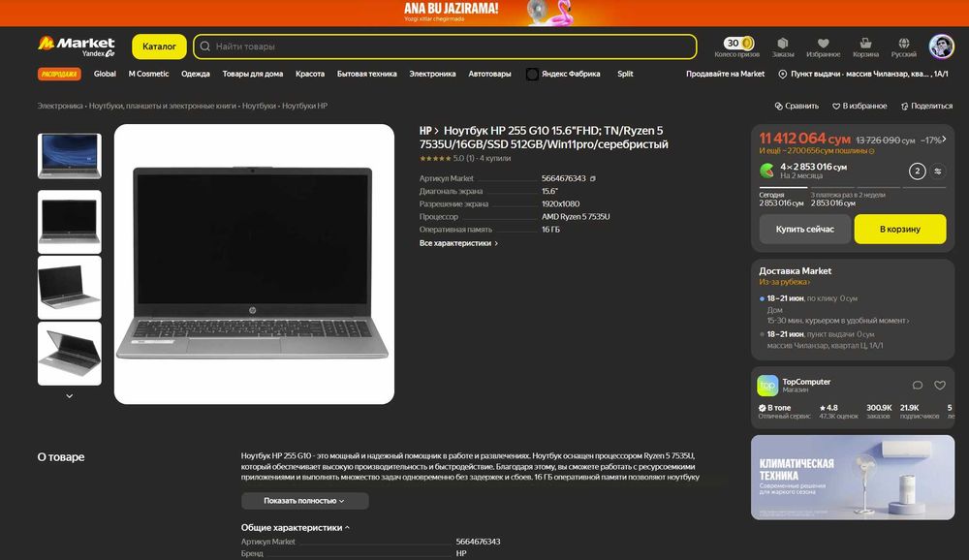The height and width of the screenshot is (560, 969).
Task: Open the prize wheel (Колесо призов) icon
Action: click(x=738, y=43)
